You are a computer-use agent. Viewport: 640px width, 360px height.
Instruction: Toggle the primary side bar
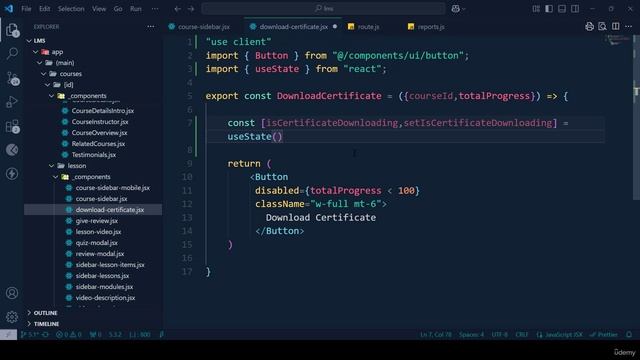coord(549,9)
